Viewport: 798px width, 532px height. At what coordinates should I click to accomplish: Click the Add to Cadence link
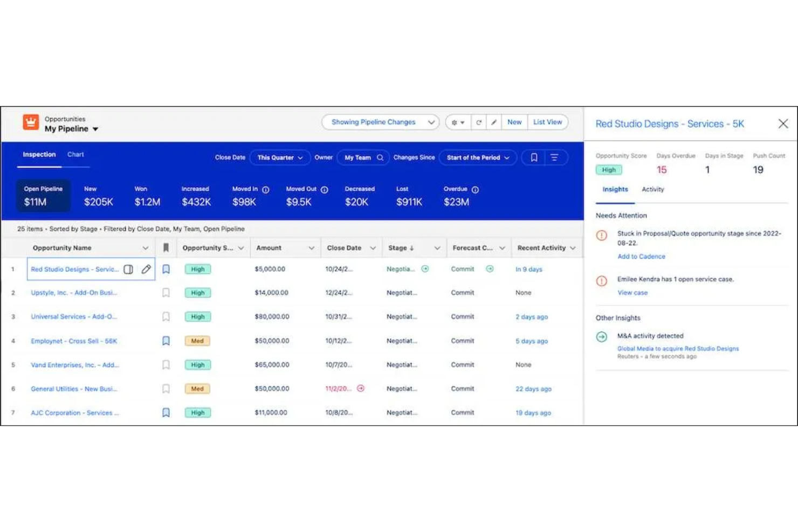(x=641, y=256)
